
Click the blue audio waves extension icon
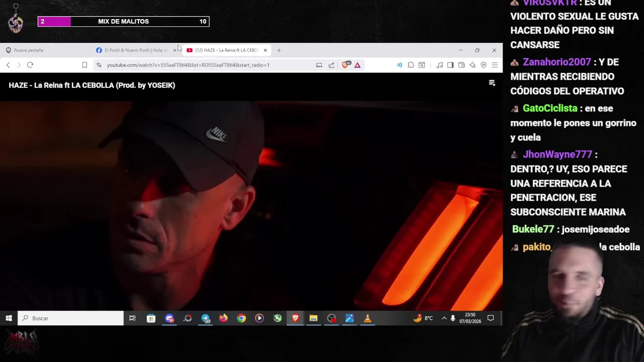[399, 65]
